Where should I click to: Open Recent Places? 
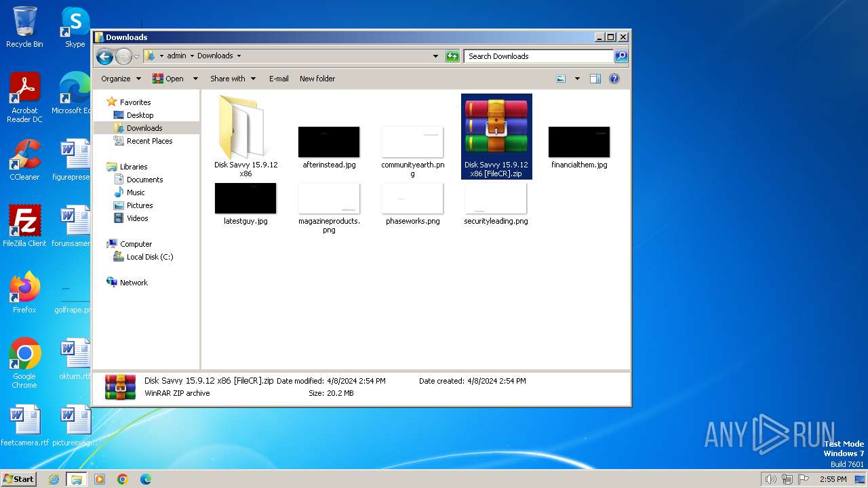point(149,141)
